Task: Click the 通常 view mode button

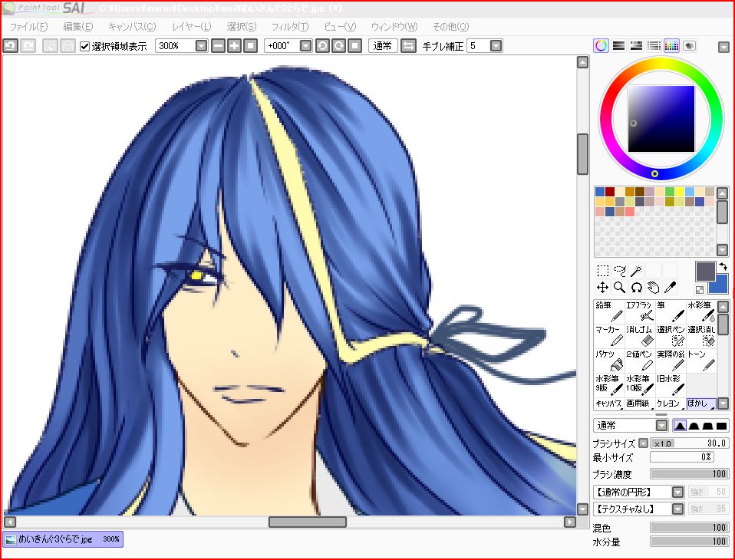Action: click(383, 46)
